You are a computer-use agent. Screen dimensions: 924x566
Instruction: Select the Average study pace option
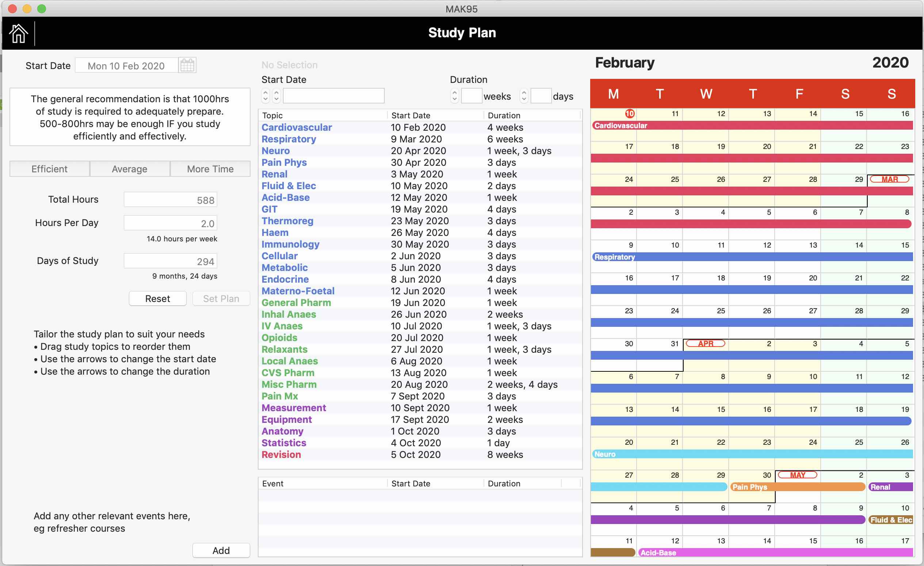click(x=130, y=169)
